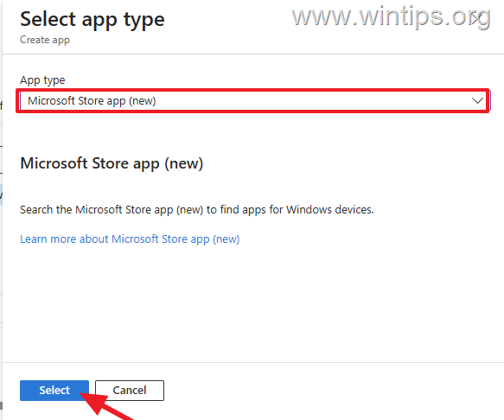Cancel the app type selection
Image resolution: width=504 pixels, height=420 pixels.
[x=130, y=391]
